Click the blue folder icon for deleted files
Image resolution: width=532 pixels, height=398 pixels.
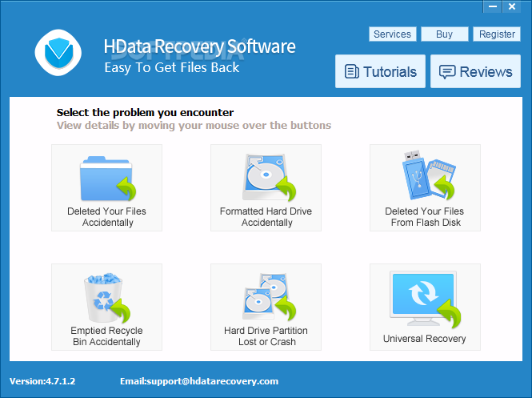tap(107, 179)
